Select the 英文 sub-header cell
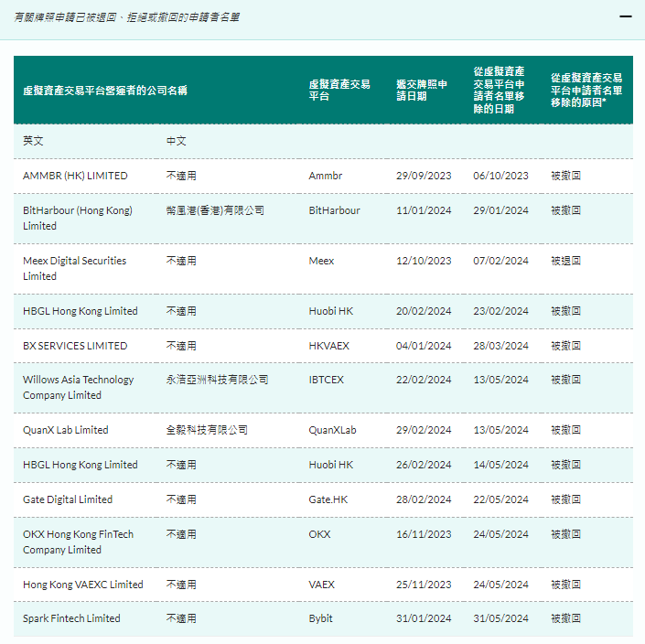 (x=33, y=142)
